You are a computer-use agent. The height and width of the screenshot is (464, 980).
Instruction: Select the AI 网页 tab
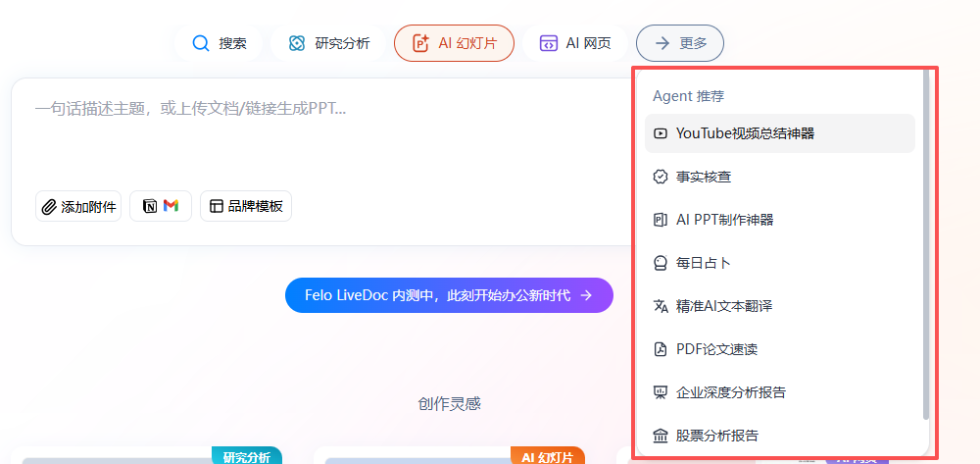coord(575,43)
